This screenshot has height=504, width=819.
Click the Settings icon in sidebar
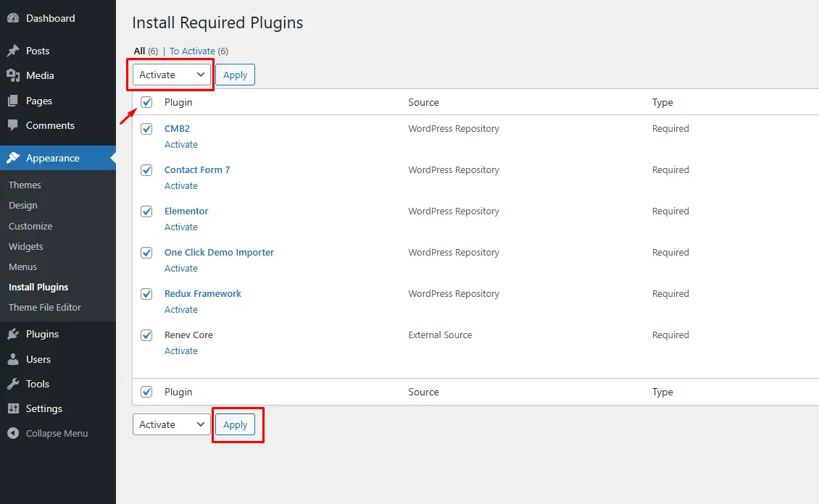13,408
